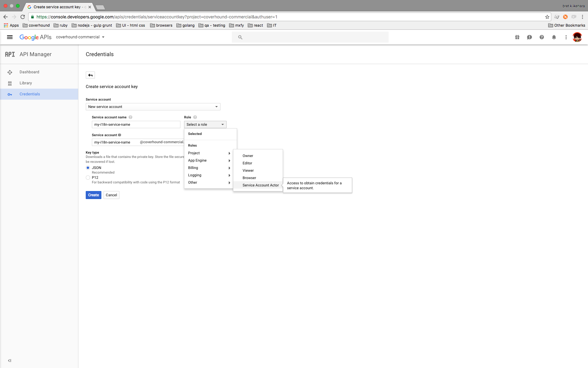
Task: Click the Service account name field
Action: coord(136,125)
